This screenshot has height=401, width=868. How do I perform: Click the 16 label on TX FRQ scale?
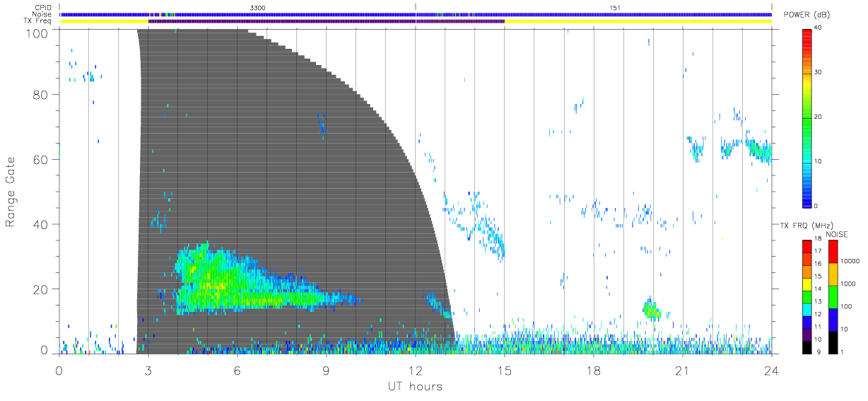818,263
